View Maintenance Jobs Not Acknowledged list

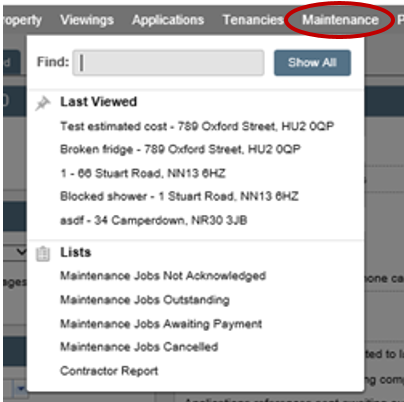pyautogui.click(x=163, y=276)
